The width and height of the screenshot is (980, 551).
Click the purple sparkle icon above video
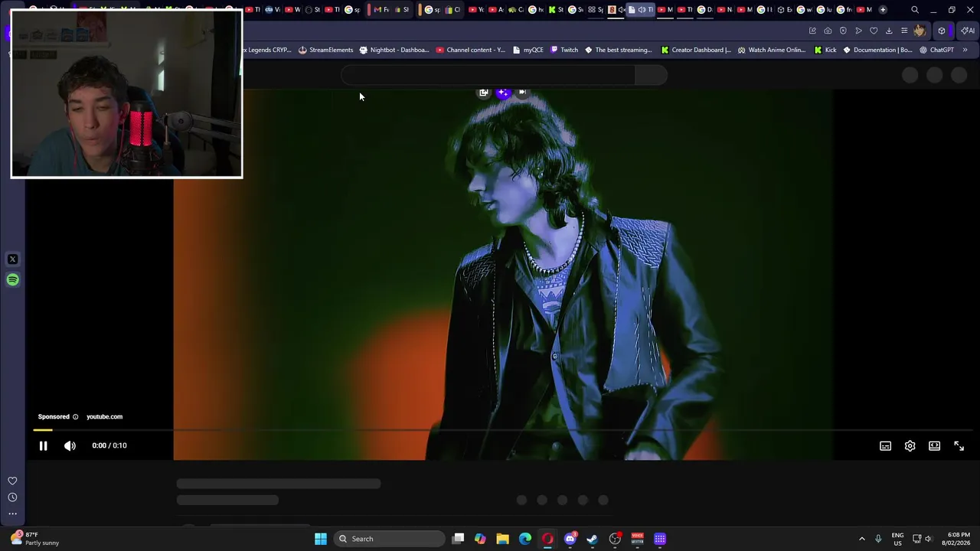(502, 93)
